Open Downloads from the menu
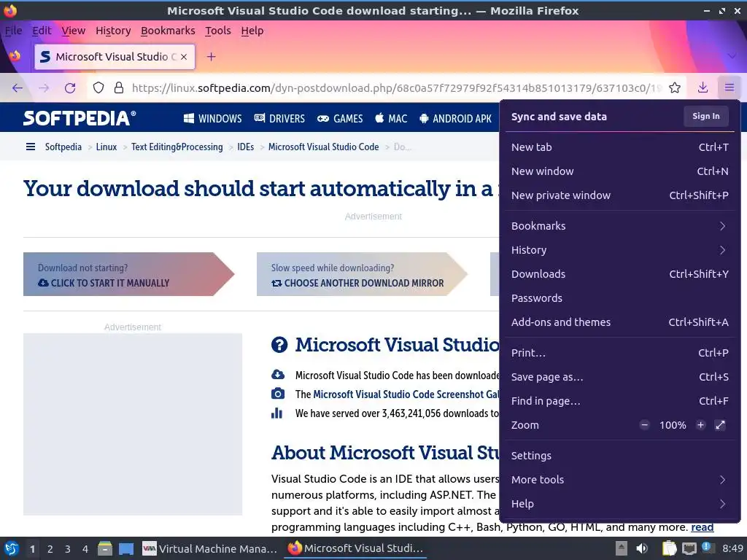 tap(620, 274)
